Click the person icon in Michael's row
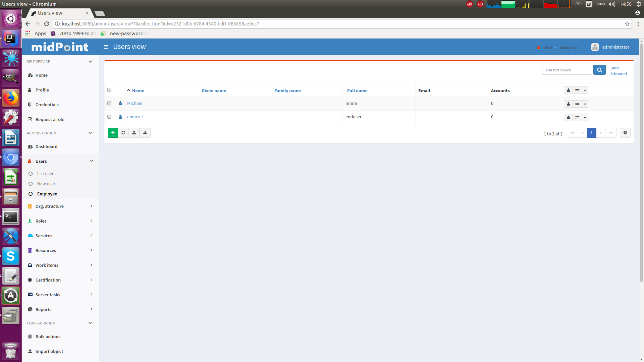Screen dimensions: 644x362 (568, 104)
